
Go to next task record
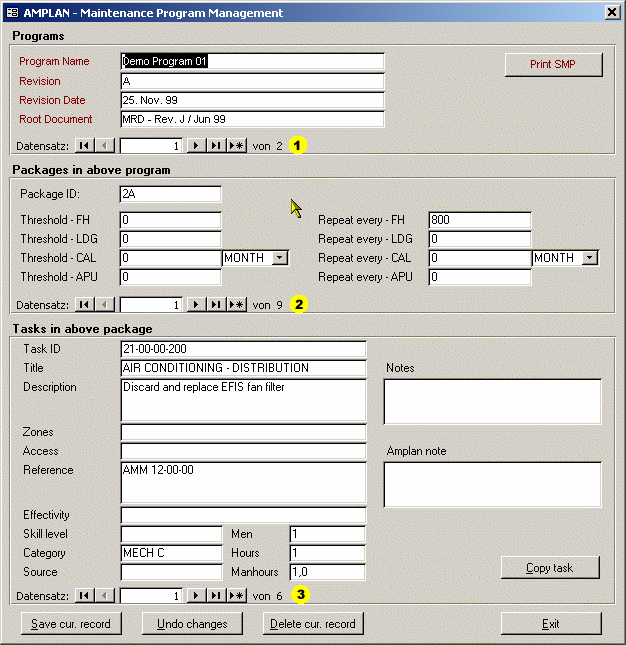197,595
